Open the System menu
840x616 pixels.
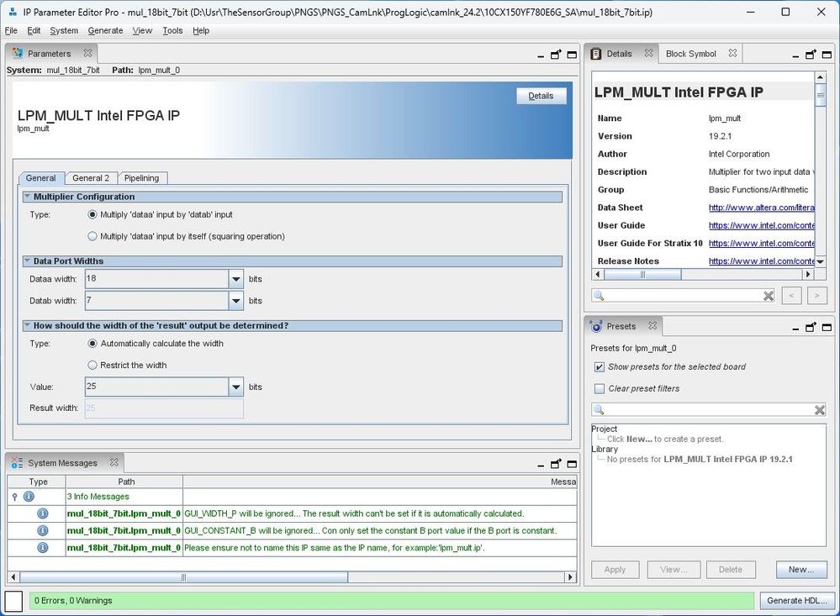[64, 30]
